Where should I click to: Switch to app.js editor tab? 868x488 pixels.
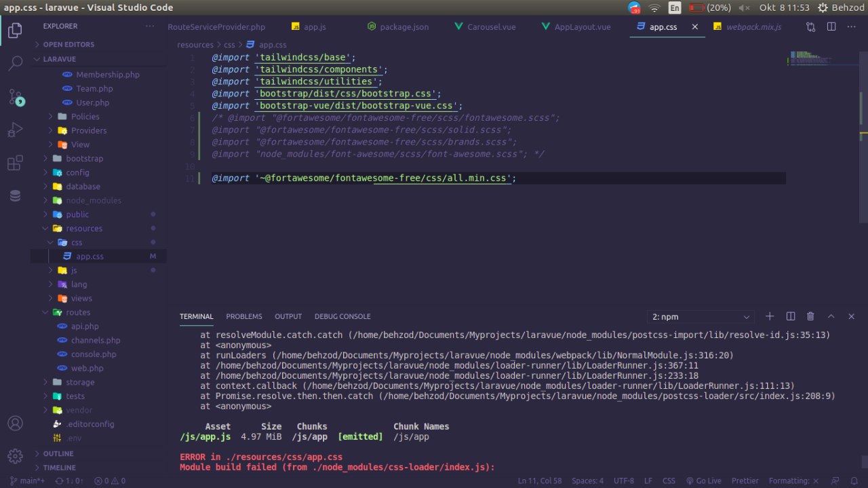[314, 27]
